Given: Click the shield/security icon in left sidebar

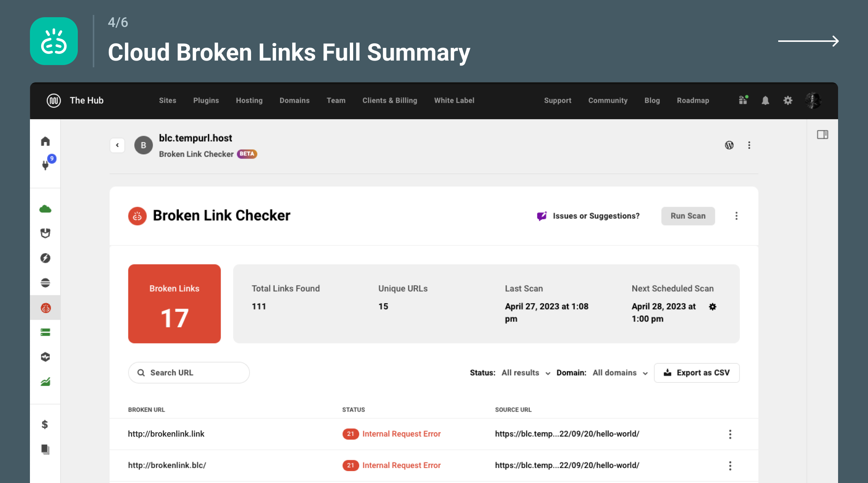Looking at the screenshot, I should tap(46, 233).
